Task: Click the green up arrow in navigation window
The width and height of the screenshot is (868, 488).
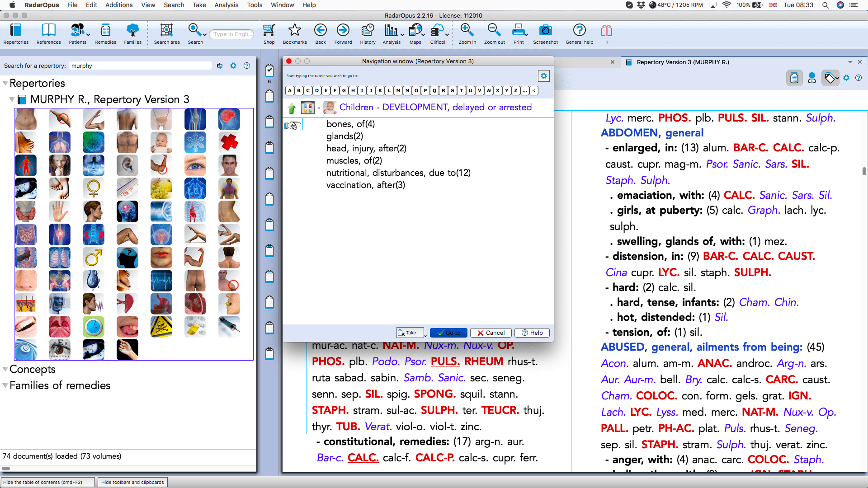Action: 292,108
